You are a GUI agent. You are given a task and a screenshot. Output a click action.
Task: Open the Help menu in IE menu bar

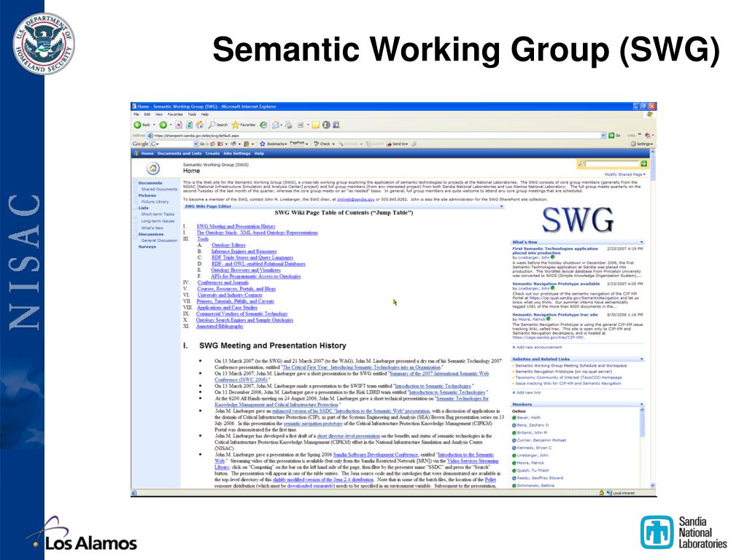205,114
